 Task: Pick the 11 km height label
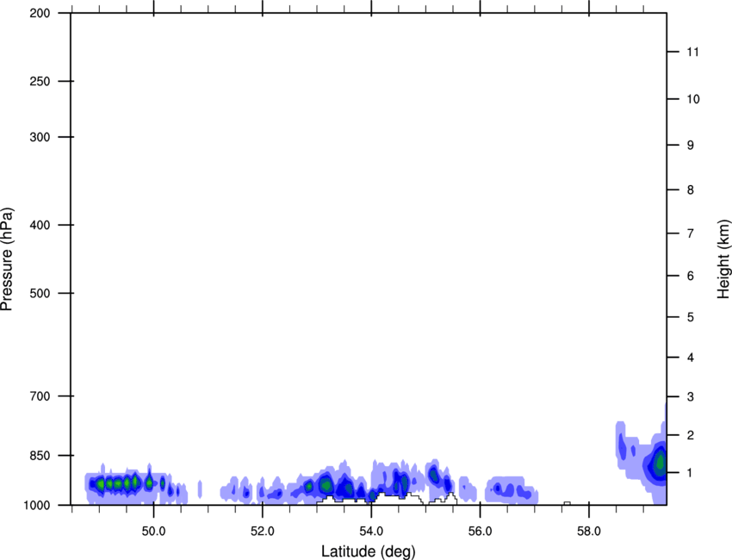tap(693, 52)
